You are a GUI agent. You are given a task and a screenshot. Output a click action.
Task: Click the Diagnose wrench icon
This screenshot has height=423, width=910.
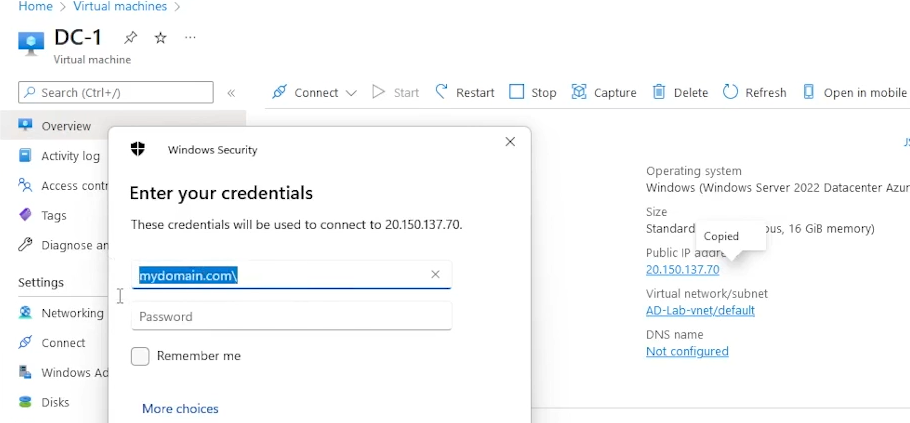tap(25, 245)
